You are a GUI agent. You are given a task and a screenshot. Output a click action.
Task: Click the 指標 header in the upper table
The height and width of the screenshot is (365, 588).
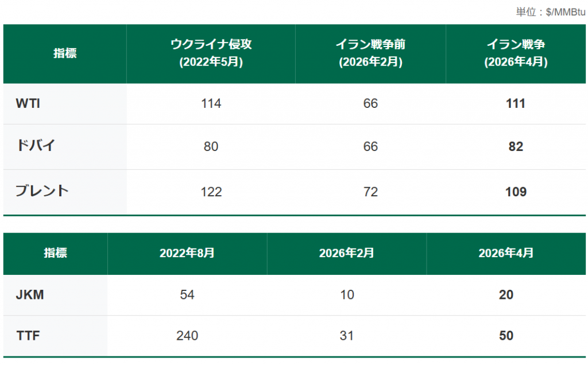[x=65, y=54]
